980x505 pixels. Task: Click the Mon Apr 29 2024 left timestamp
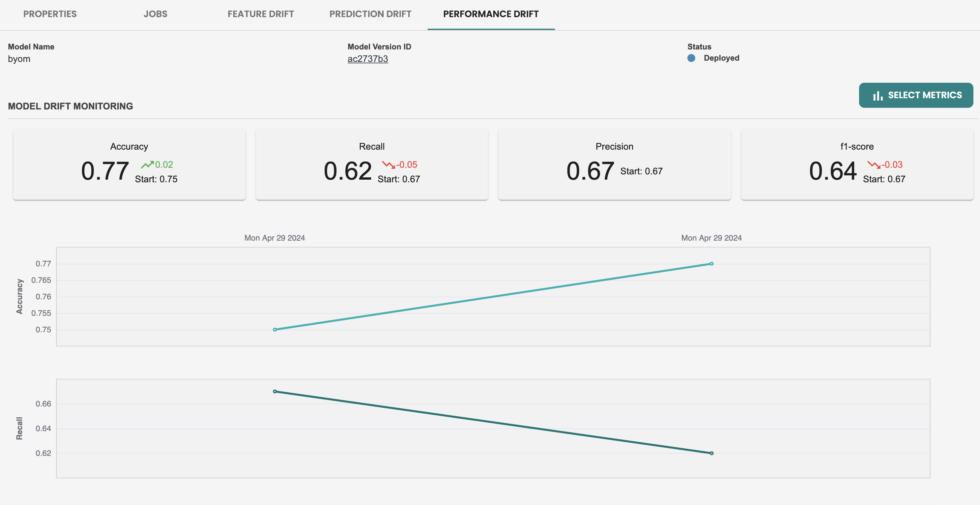tap(274, 238)
